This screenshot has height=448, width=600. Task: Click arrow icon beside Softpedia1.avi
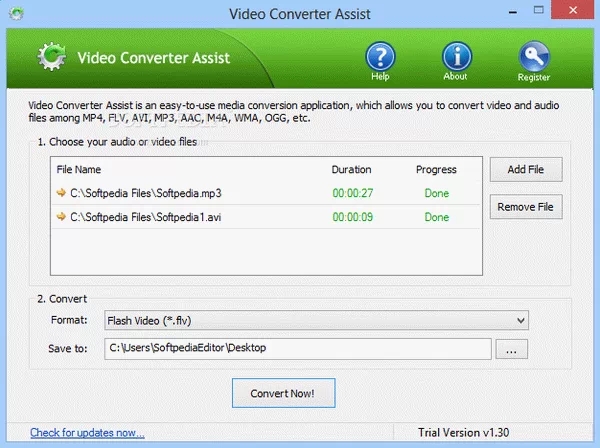point(61,217)
